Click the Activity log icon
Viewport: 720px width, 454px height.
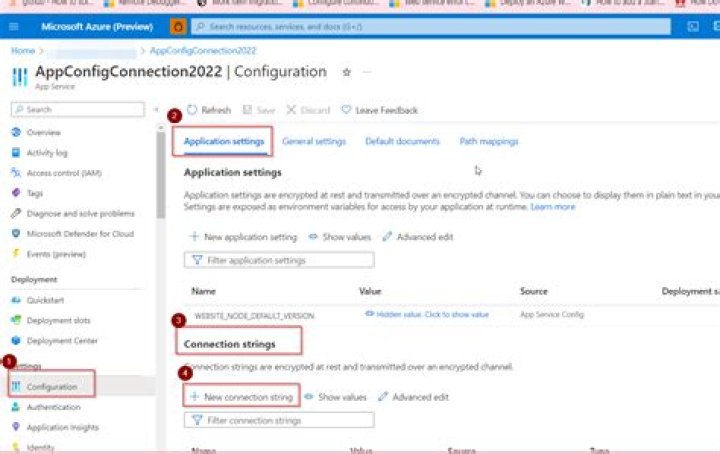pyautogui.click(x=16, y=152)
